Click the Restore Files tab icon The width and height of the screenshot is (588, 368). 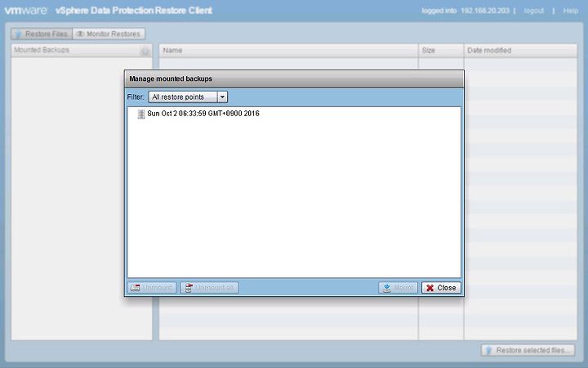[x=18, y=34]
